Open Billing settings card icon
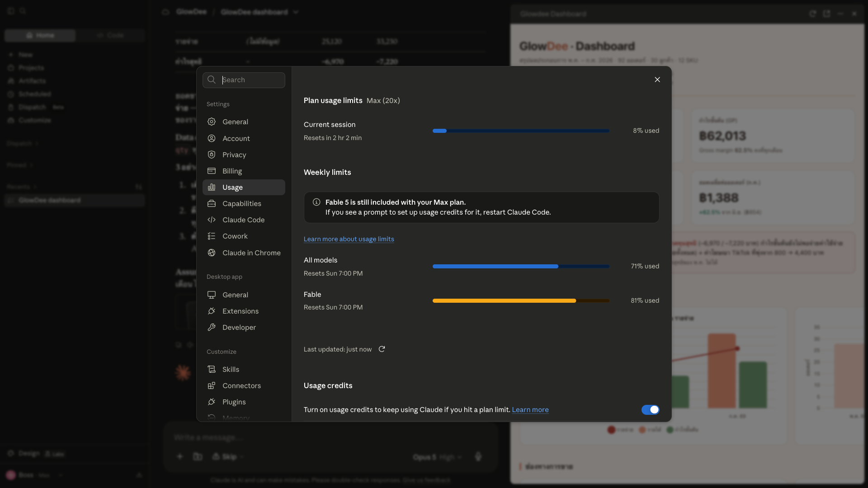This screenshot has width=868, height=488. pyautogui.click(x=211, y=171)
